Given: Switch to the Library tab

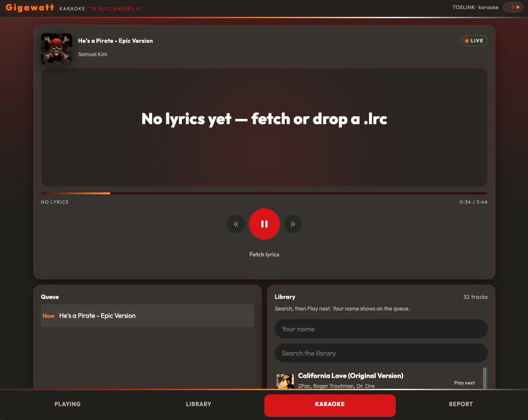Looking at the screenshot, I should [x=198, y=404].
